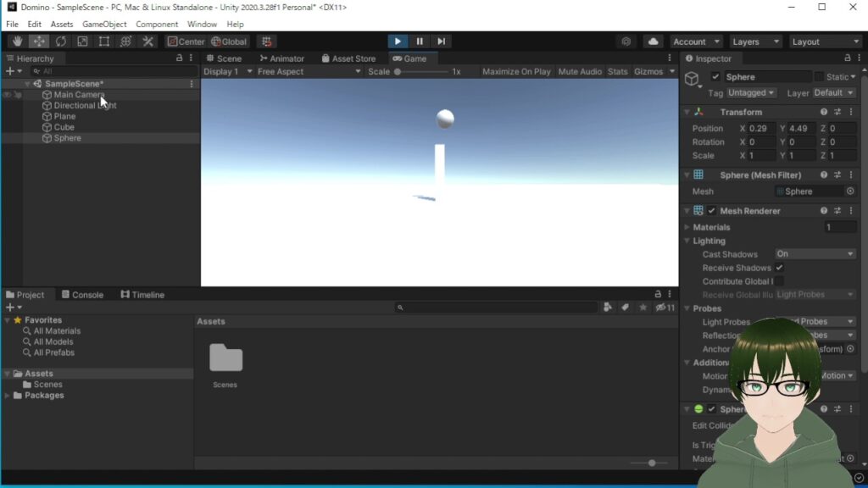Image resolution: width=868 pixels, height=488 pixels.
Task: Toggle Sphere Collider enabled checkbox
Action: (711, 409)
